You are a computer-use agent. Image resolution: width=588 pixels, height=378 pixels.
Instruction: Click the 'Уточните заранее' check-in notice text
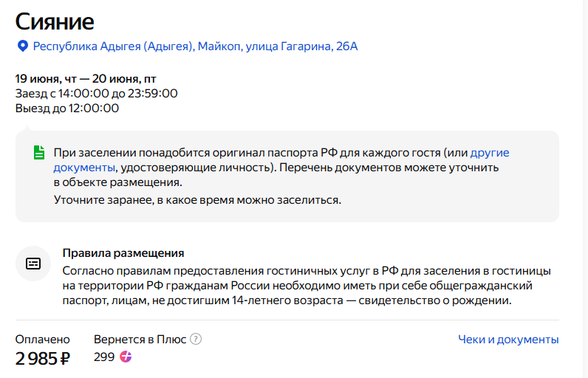tap(197, 200)
